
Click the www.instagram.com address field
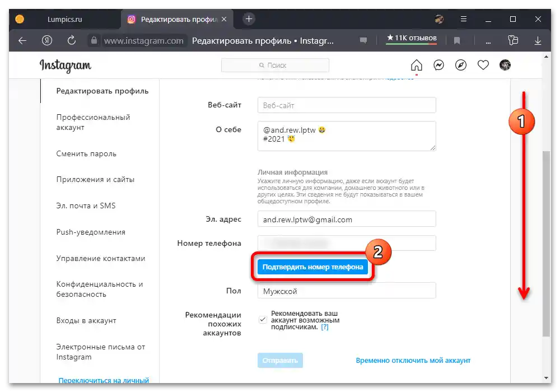pyautogui.click(x=143, y=41)
